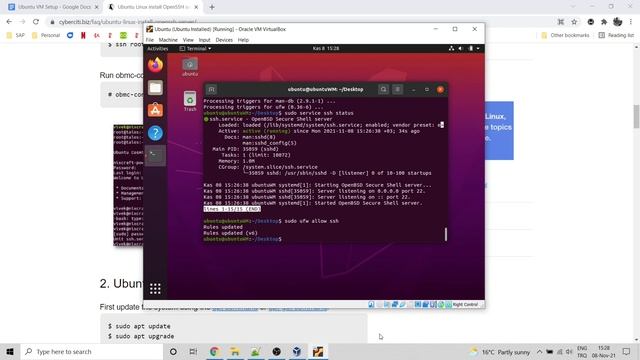The width and height of the screenshot is (640, 360).
Task: Open Firefox from the Ubuntu dock
Action: (155, 64)
